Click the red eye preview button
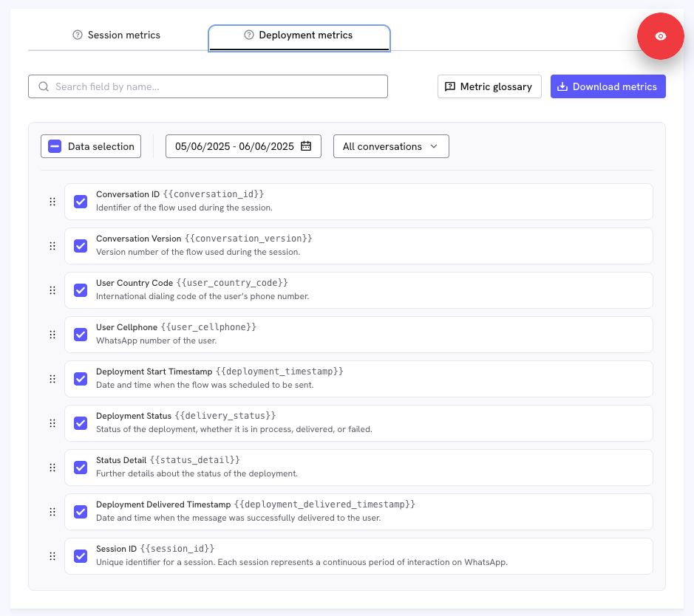This screenshot has width=694, height=616. [x=660, y=36]
